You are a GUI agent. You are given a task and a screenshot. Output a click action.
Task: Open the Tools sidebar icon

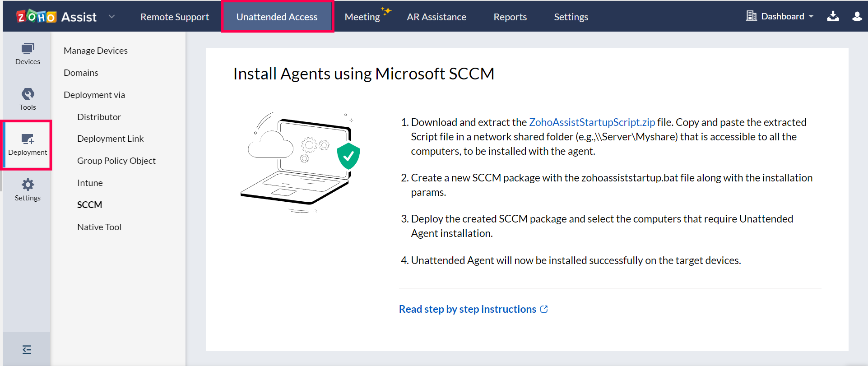pyautogui.click(x=28, y=99)
